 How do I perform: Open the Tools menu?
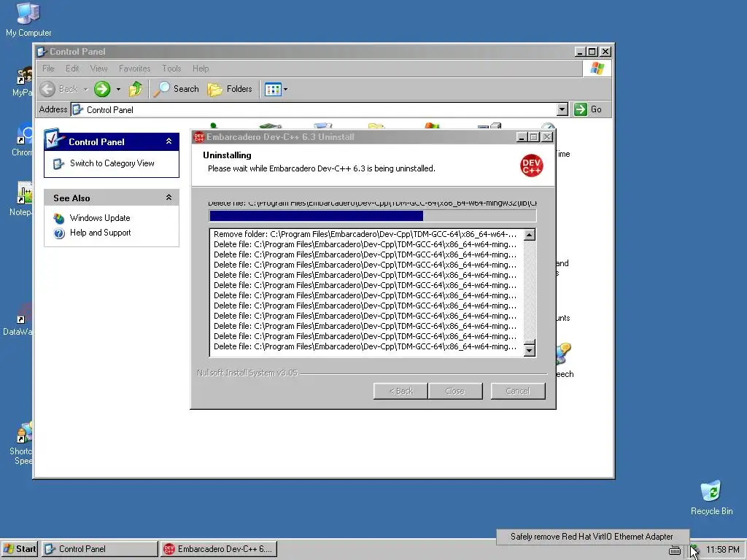coord(171,69)
